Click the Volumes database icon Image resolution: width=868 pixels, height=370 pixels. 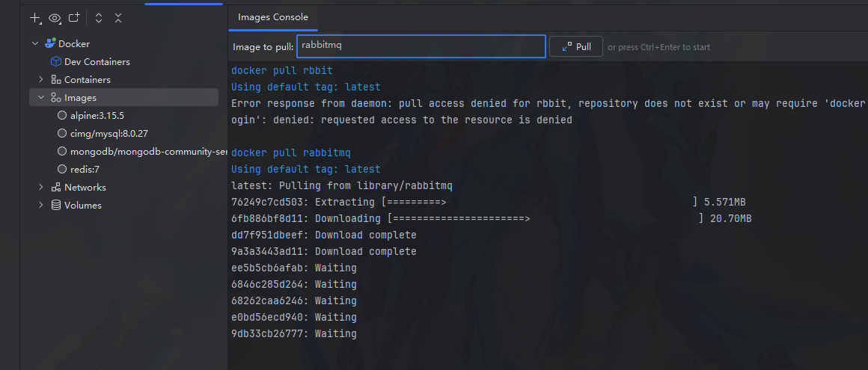coord(56,206)
